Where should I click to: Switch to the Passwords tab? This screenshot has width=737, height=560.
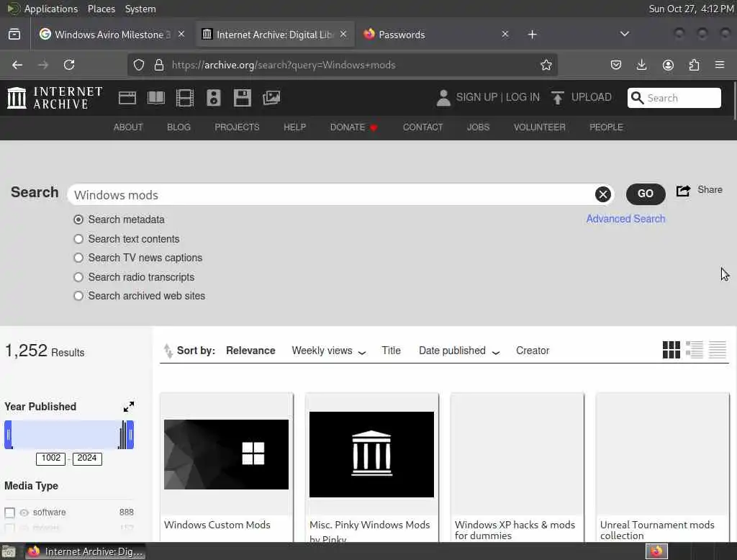[435, 35]
